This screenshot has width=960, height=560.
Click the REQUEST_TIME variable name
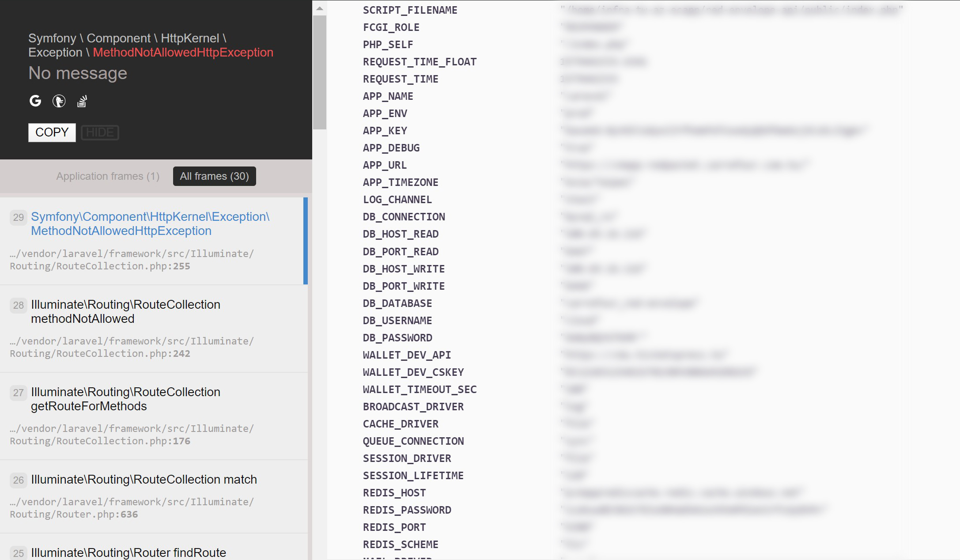point(401,79)
